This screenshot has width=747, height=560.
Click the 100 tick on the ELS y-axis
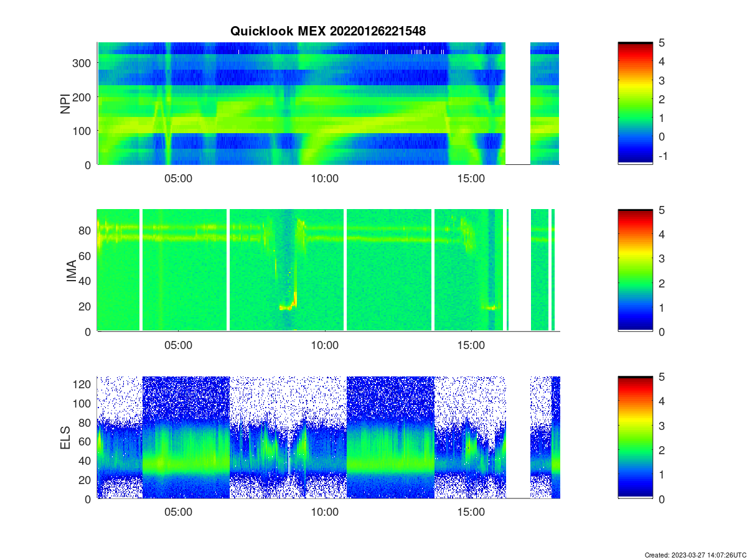pos(83,403)
